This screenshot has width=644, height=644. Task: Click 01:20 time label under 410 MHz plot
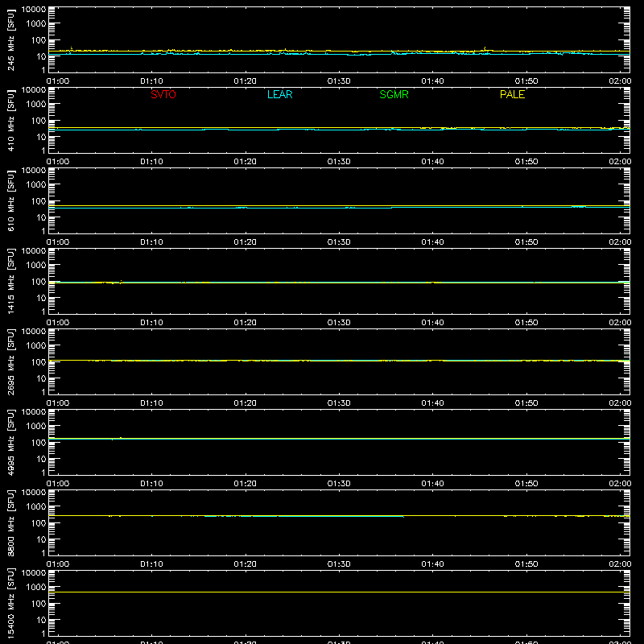click(x=246, y=162)
